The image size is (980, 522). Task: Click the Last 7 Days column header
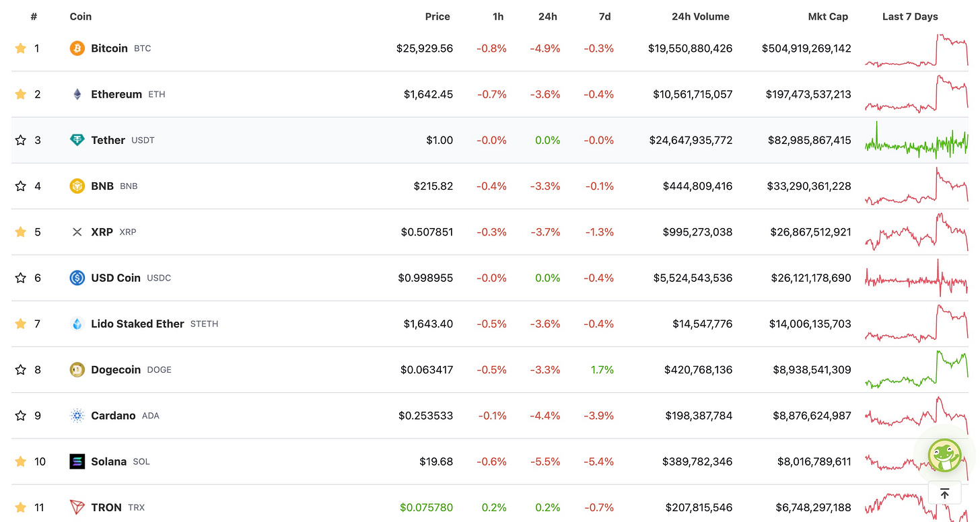coord(910,16)
